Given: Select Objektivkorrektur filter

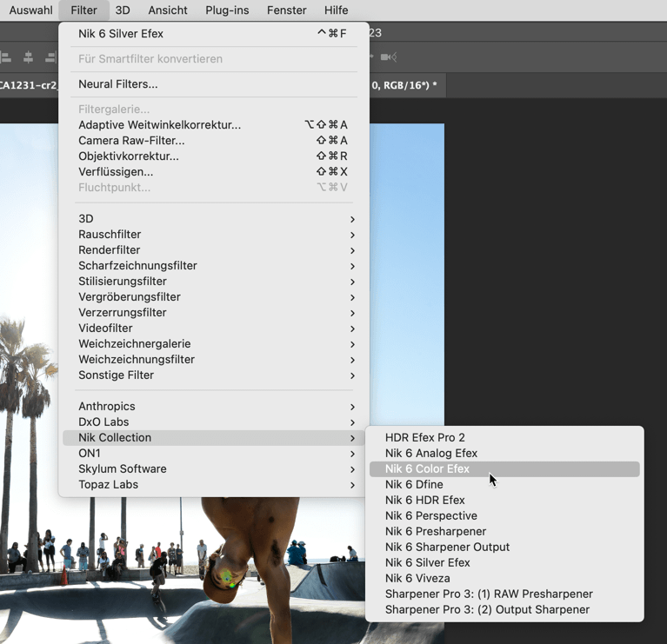Looking at the screenshot, I should 214,156.
